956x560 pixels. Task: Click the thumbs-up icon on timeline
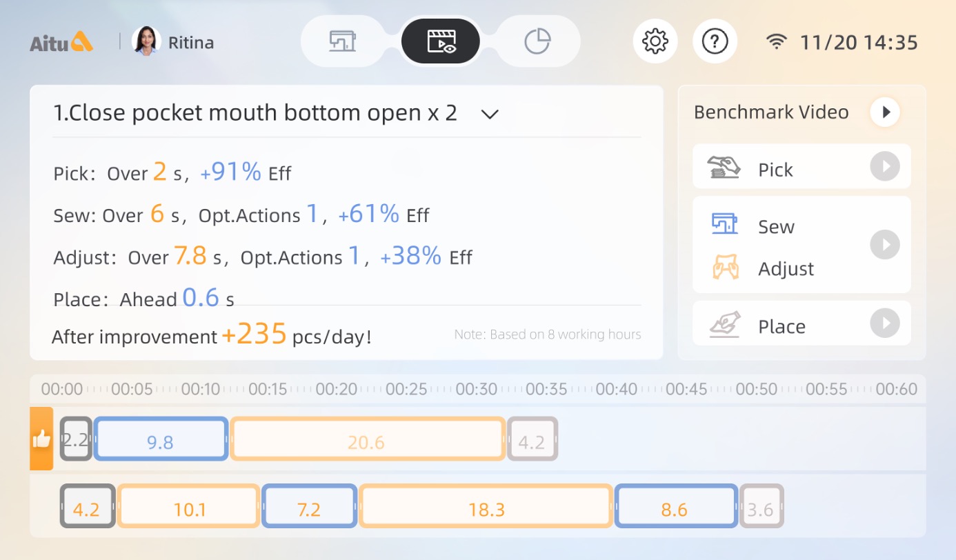click(41, 439)
